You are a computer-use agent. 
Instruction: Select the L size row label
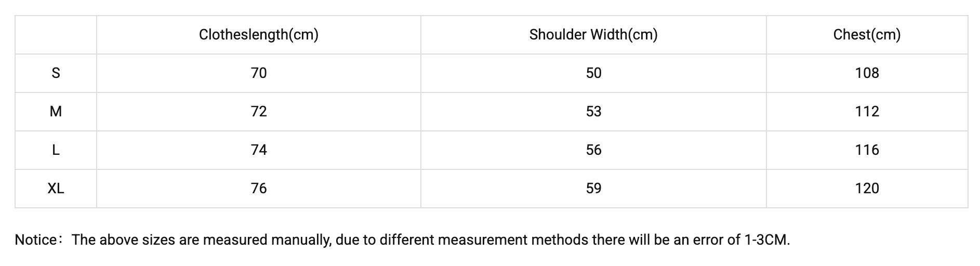tap(56, 150)
